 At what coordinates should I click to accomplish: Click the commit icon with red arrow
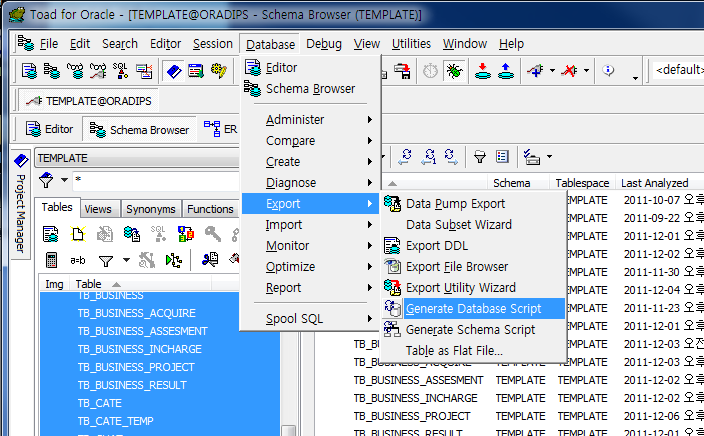(x=483, y=70)
